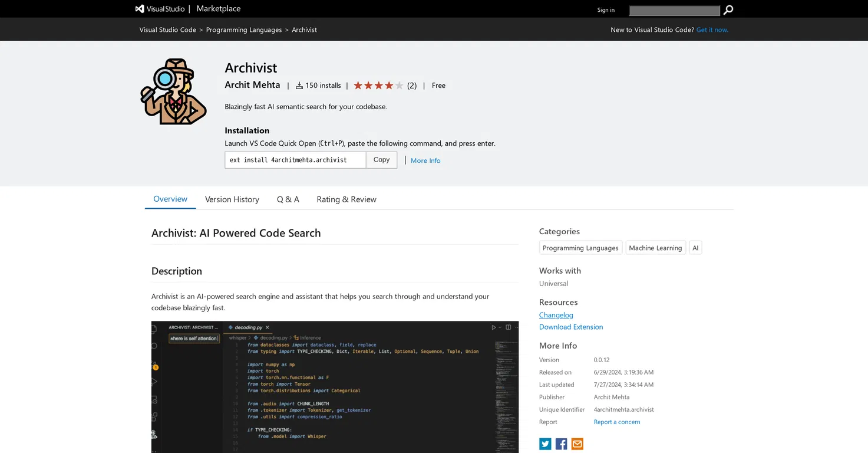This screenshot has width=868, height=453.
Task: Click the Copy install command button
Action: pos(381,160)
